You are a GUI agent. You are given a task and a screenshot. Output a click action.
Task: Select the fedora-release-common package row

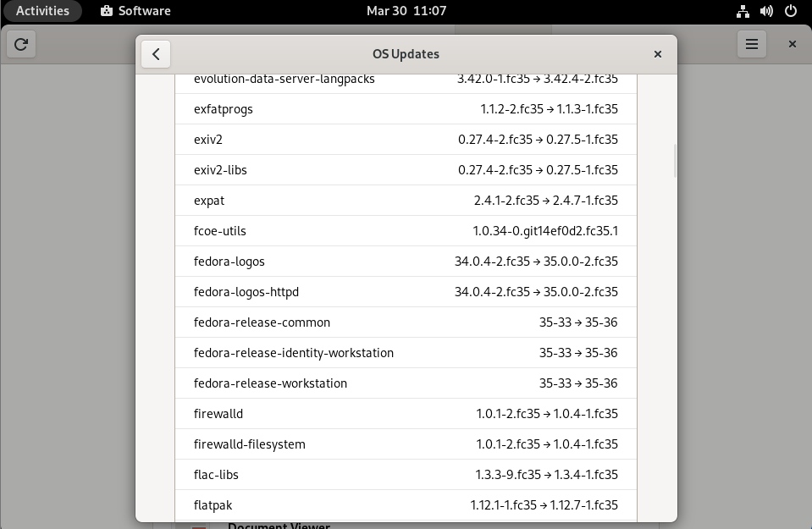pos(406,323)
